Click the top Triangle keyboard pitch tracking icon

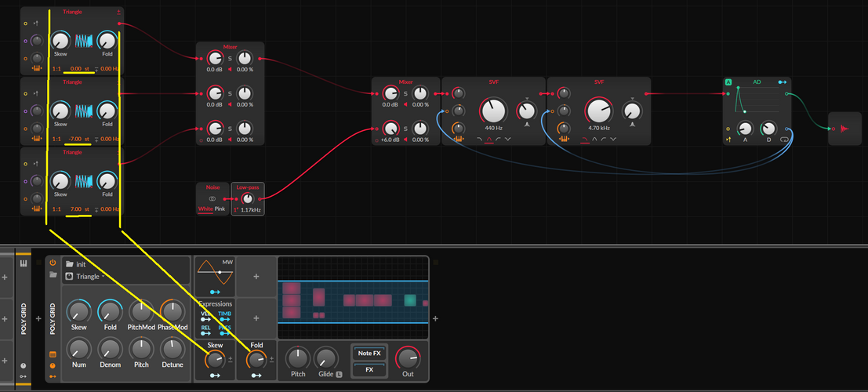(x=38, y=69)
